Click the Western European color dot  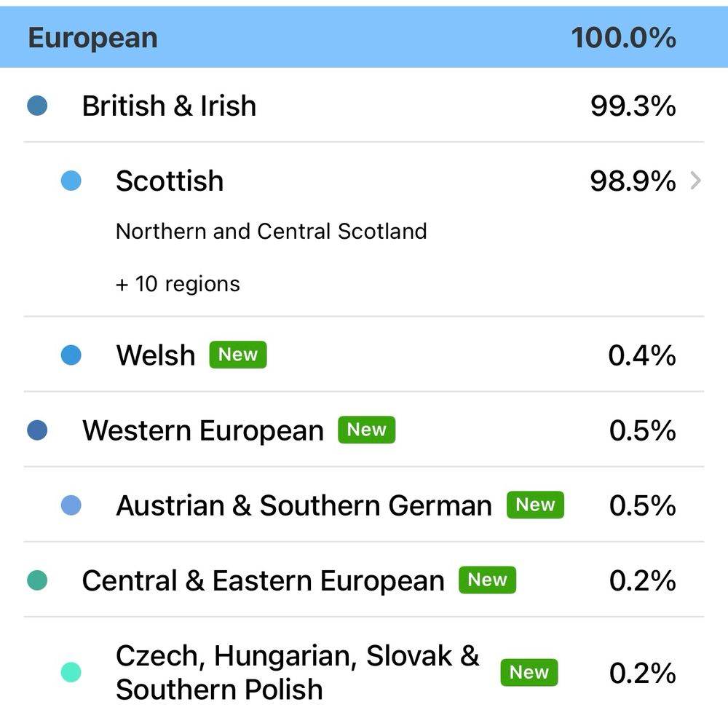[36, 430]
